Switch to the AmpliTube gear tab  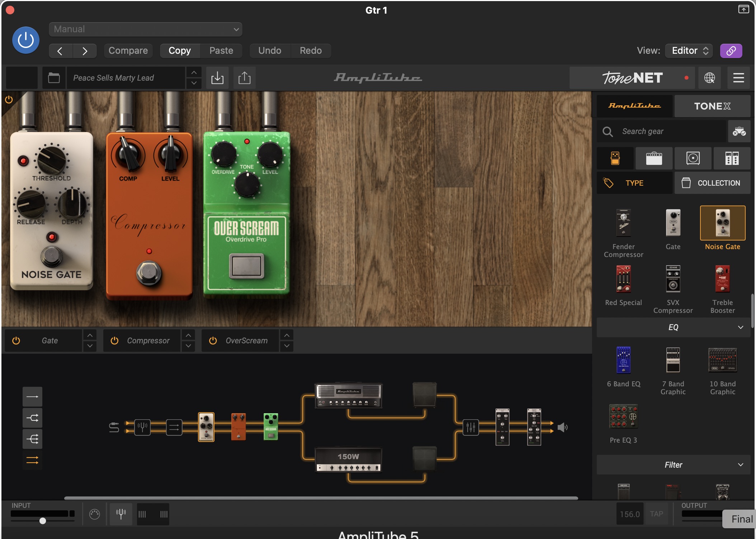(x=634, y=106)
